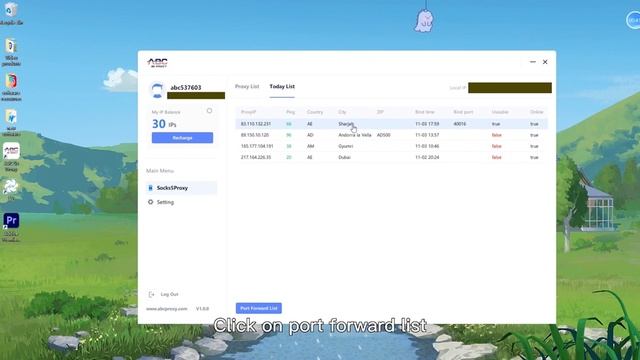Click bind time 11-02 20:24

tap(427, 157)
